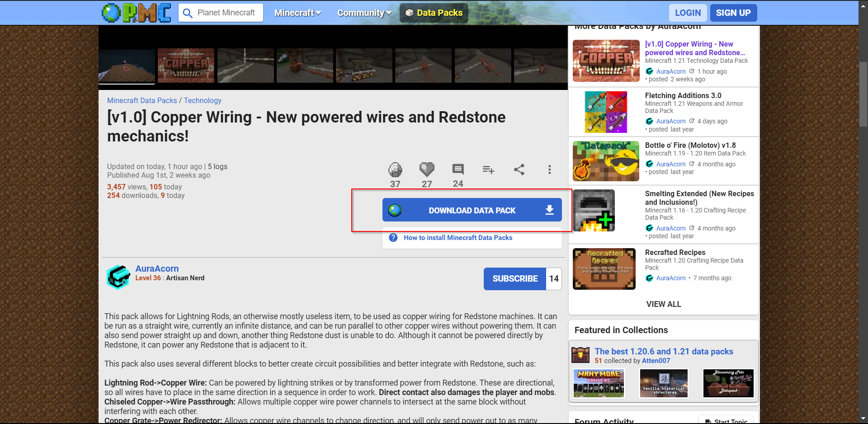Open the three-dot more options menu
Image resolution: width=868 pixels, height=424 pixels.
pyautogui.click(x=550, y=170)
